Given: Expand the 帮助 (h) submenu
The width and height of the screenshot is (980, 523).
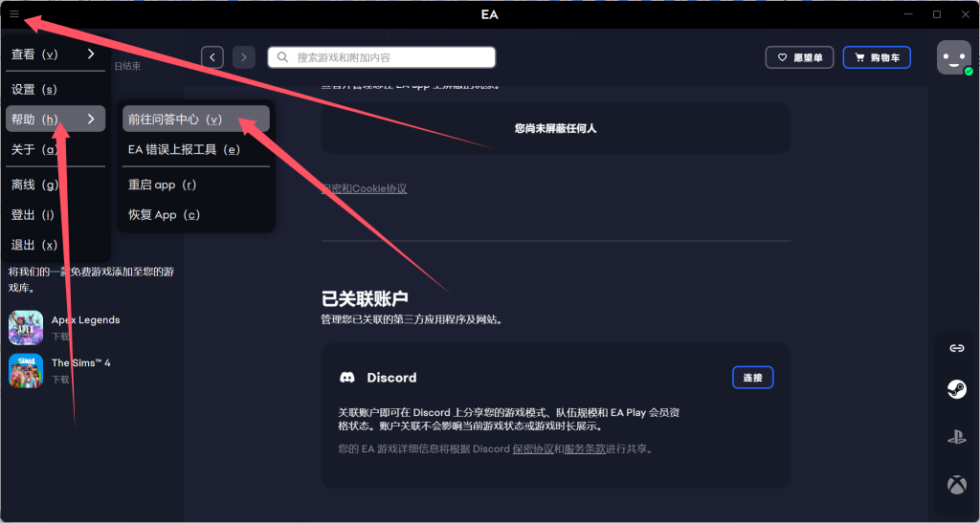Looking at the screenshot, I should pos(56,119).
